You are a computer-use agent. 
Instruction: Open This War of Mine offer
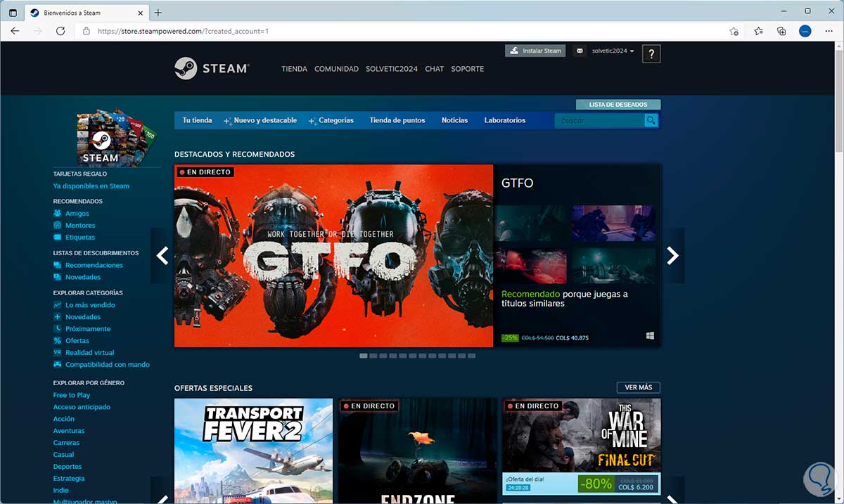581,446
